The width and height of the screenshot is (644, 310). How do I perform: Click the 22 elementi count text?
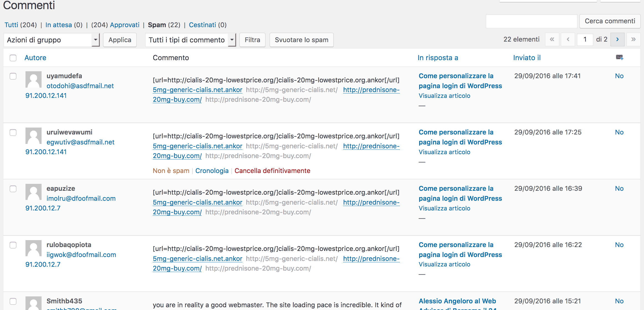pos(521,39)
